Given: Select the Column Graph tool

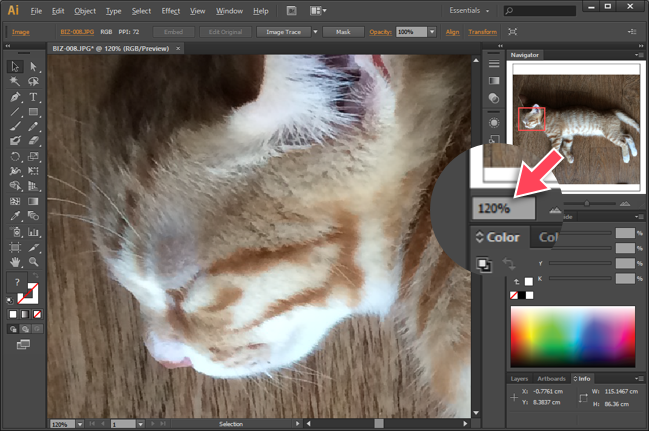Looking at the screenshot, I should pos(34,232).
